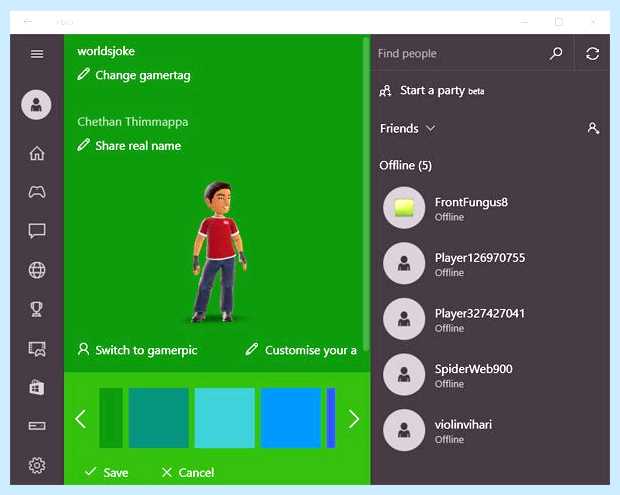Click the Offline (5) header
Viewport: 620px width, 495px height.
coord(405,165)
